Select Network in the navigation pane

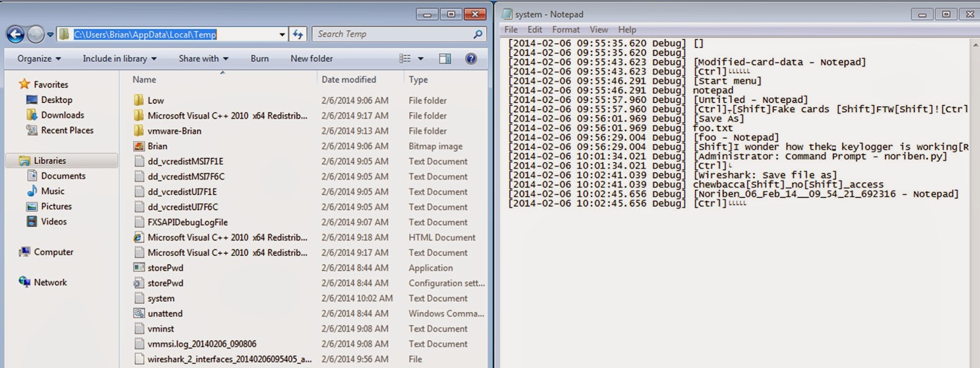(50, 282)
